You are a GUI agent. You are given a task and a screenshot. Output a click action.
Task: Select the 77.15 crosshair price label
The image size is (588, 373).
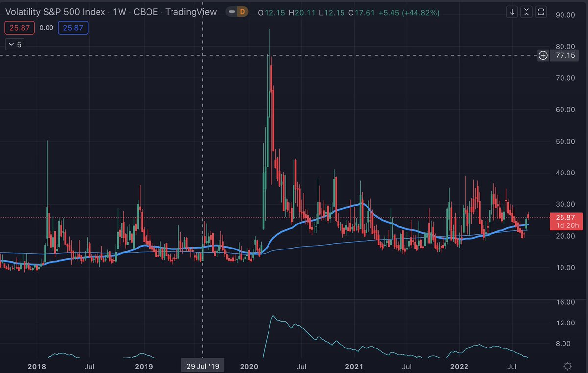(x=565, y=55)
